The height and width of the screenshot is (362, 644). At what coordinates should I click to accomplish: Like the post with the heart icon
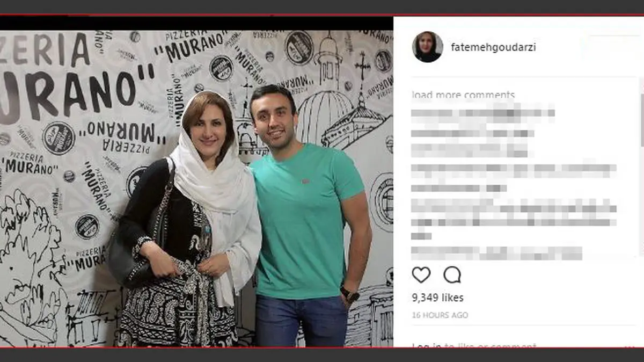[421, 274]
